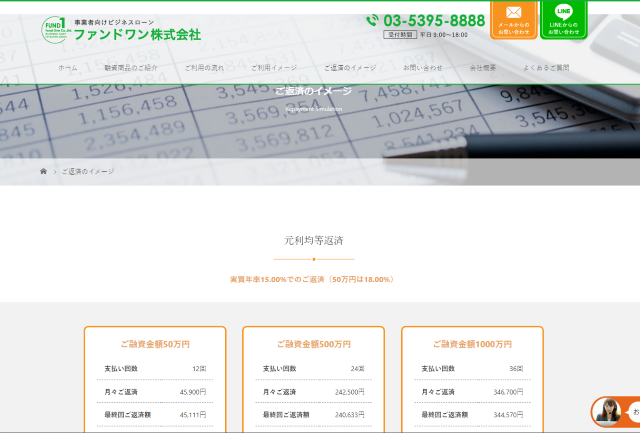This screenshot has height=433, width=640.
Task: Click ご返済のイメージ breadcrumb text
Action: 88,171
